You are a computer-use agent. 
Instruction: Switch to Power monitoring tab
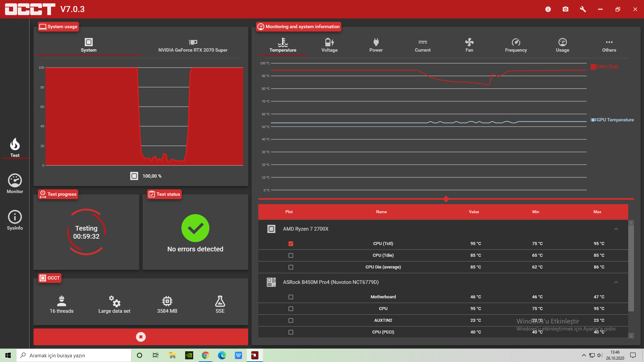coord(376,45)
